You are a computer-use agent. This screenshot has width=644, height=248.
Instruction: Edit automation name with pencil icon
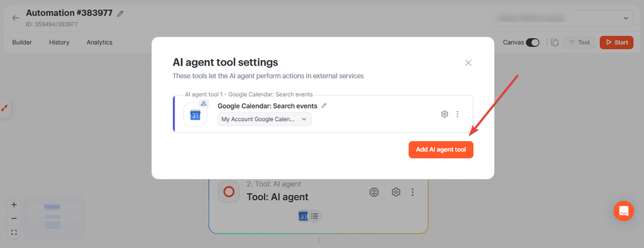pos(120,13)
